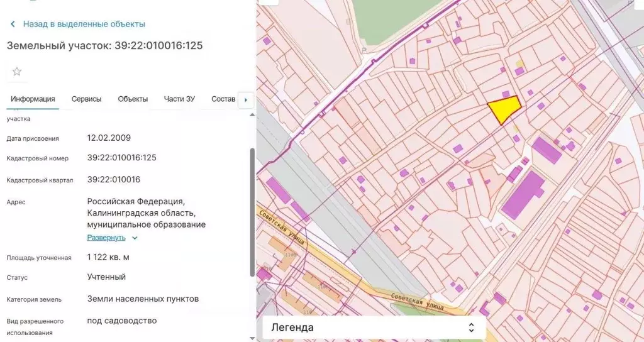
Task: Click scrollbar up arrow in info panel
Action: (x=253, y=116)
